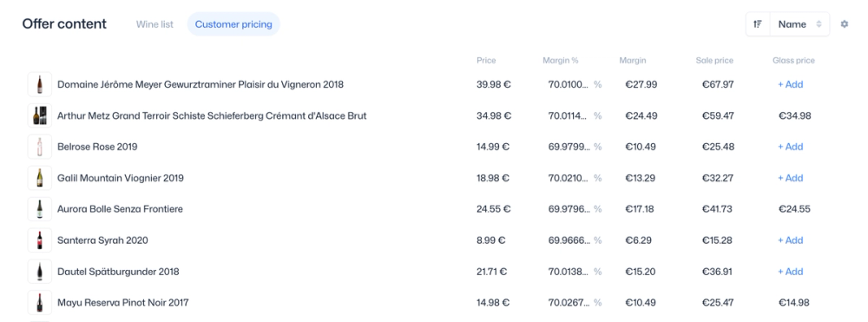Click the Arthur Metz Crémant bottle thumbnail

click(40, 115)
